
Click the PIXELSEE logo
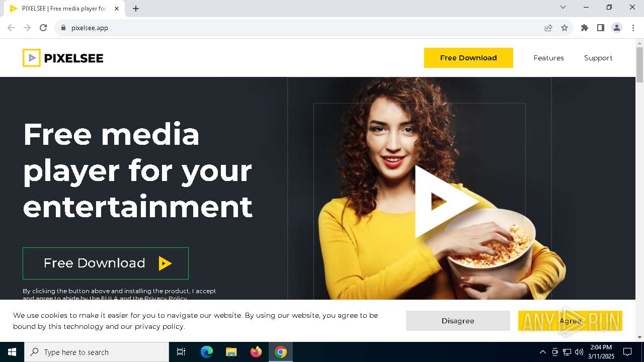point(63,58)
